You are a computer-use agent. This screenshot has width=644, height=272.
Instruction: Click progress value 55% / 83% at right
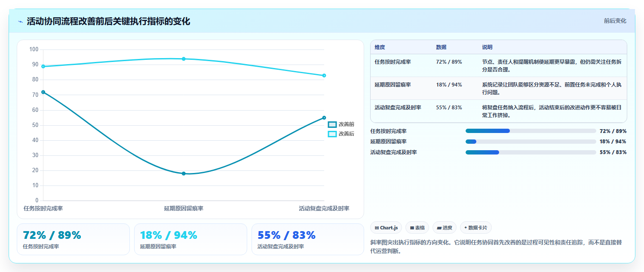click(613, 152)
